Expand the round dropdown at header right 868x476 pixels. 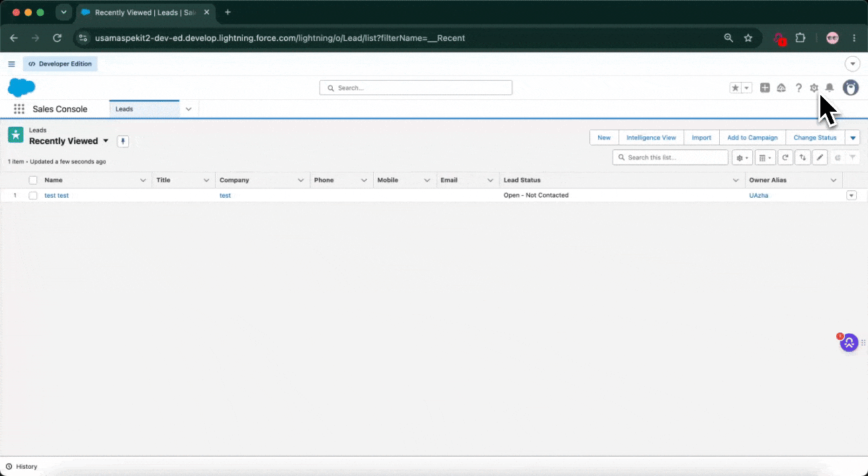pyautogui.click(x=853, y=64)
